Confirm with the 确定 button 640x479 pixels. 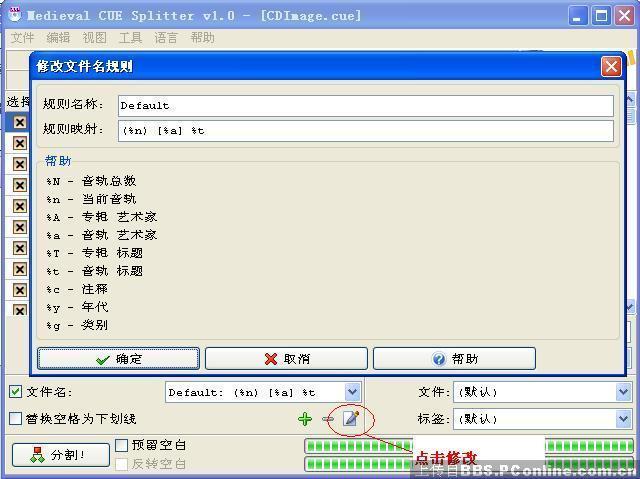click(118, 359)
